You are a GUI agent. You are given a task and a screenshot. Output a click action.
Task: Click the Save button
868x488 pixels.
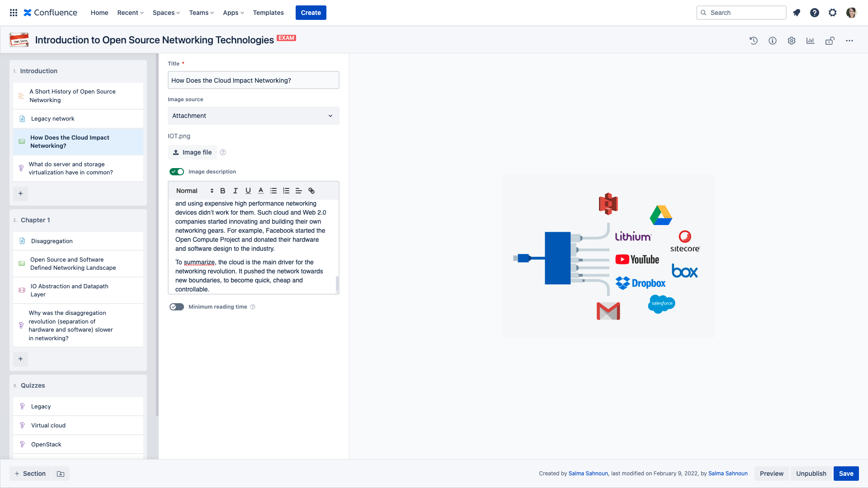[846, 474]
